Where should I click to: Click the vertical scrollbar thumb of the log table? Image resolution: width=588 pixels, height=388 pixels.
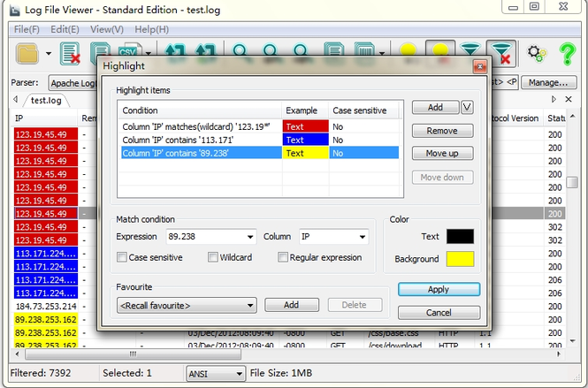572,182
